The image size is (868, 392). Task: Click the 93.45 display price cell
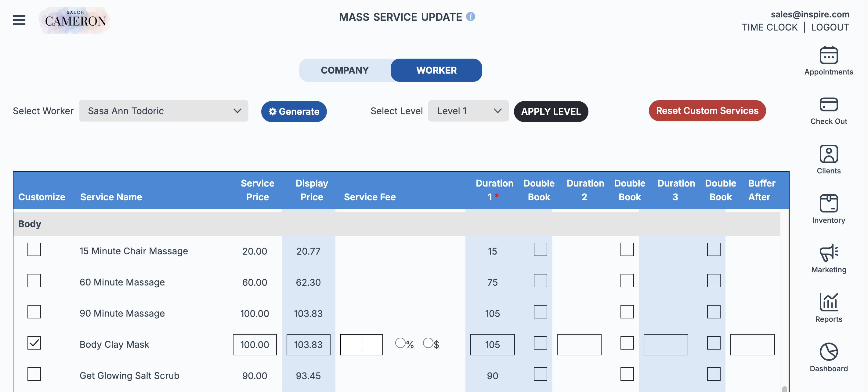[308, 376]
